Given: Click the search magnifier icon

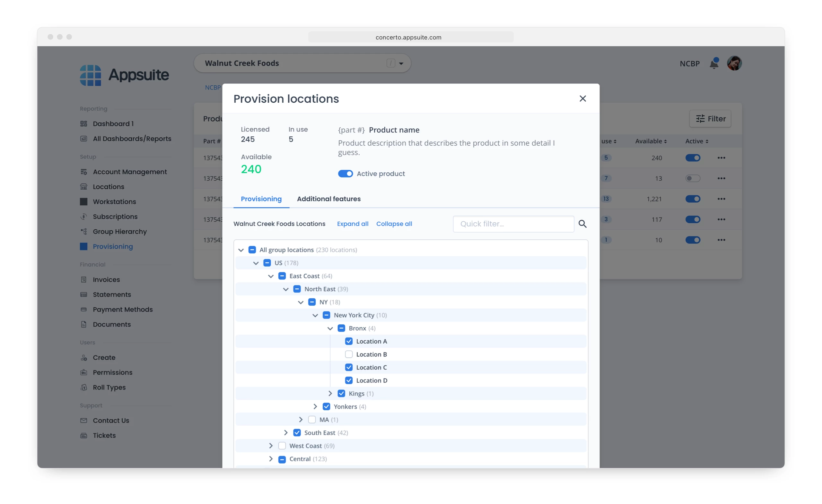Looking at the screenshot, I should pos(582,224).
